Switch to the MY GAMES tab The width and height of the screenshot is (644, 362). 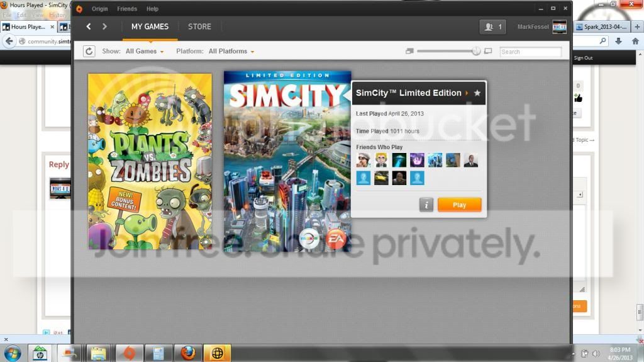tap(150, 26)
